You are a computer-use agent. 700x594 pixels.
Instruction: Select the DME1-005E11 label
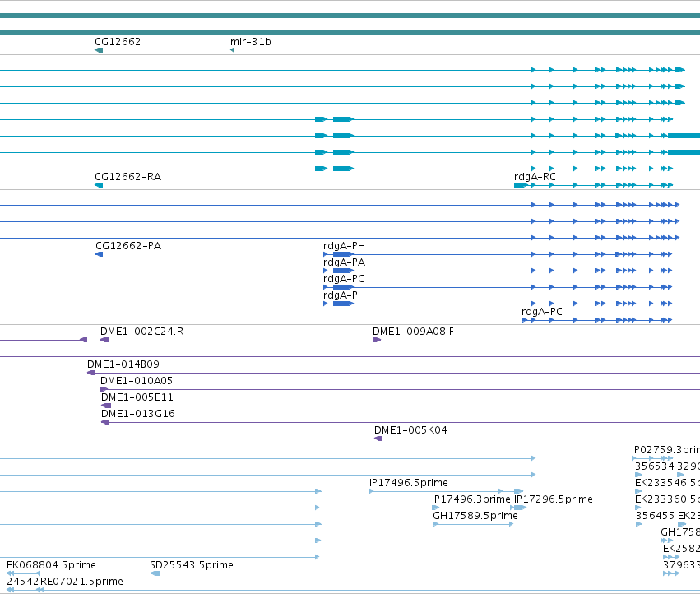click(x=137, y=397)
